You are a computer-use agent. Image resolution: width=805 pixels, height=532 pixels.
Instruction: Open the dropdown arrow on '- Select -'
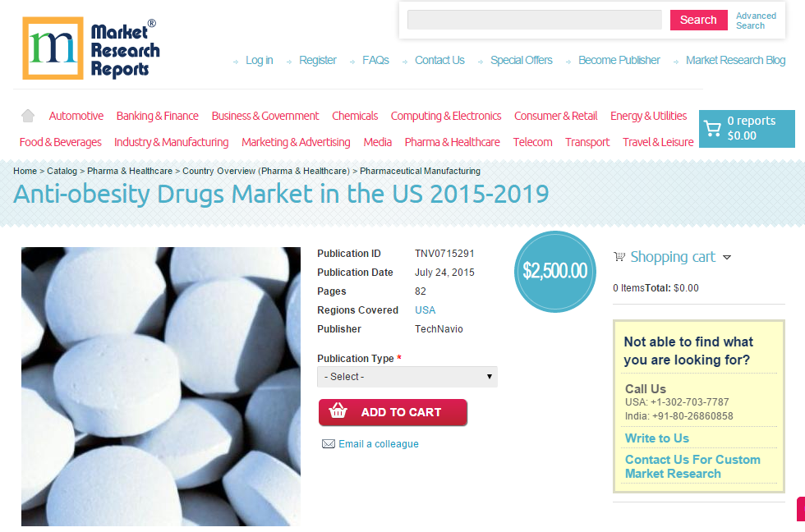tap(491, 376)
